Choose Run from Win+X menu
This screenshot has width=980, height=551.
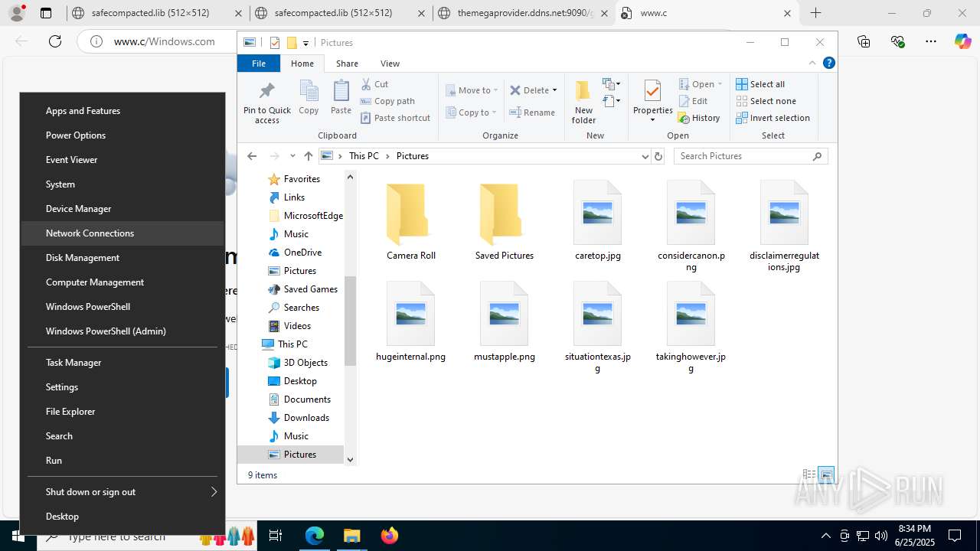(122, 461)
